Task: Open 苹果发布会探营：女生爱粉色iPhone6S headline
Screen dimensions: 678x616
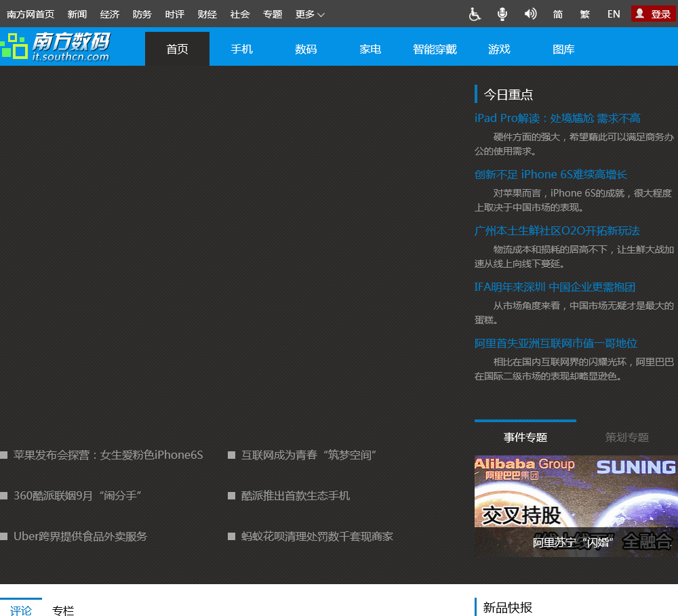Action: click(x=108, y=455)
